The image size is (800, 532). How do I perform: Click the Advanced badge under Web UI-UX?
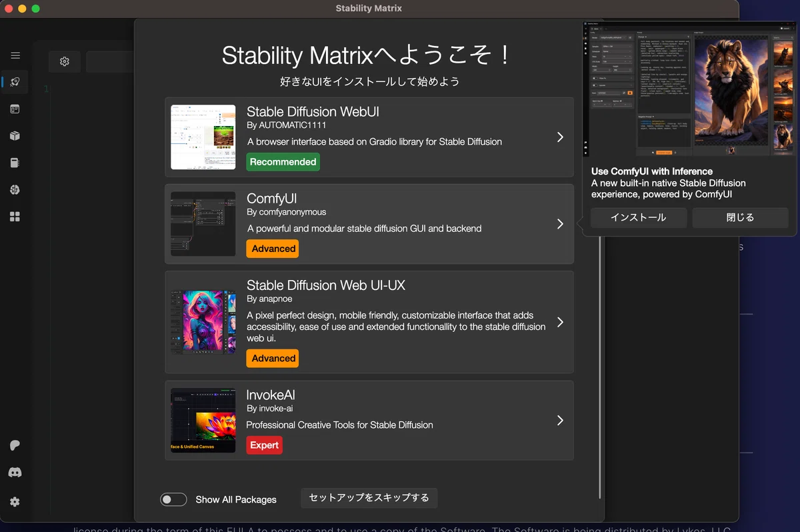273,358
